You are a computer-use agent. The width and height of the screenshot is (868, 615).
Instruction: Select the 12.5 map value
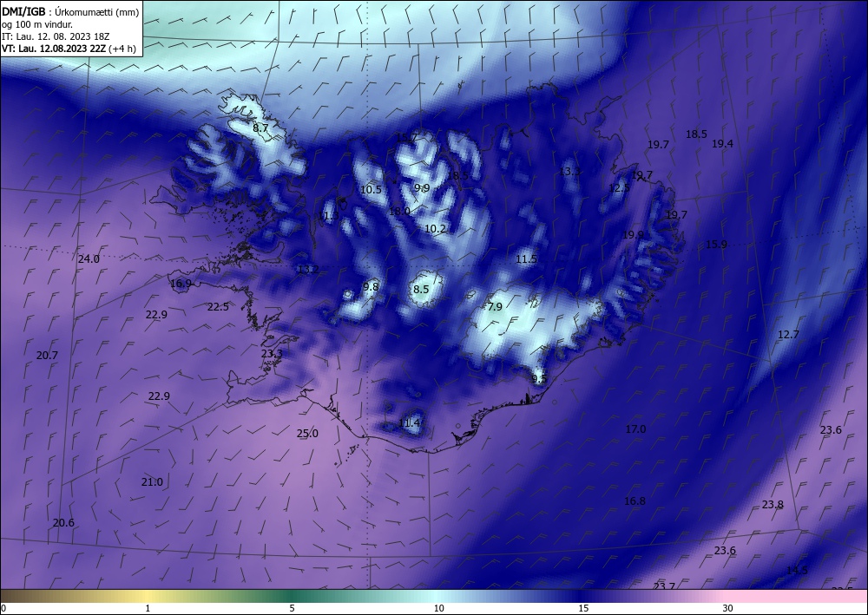click(619, 188)
